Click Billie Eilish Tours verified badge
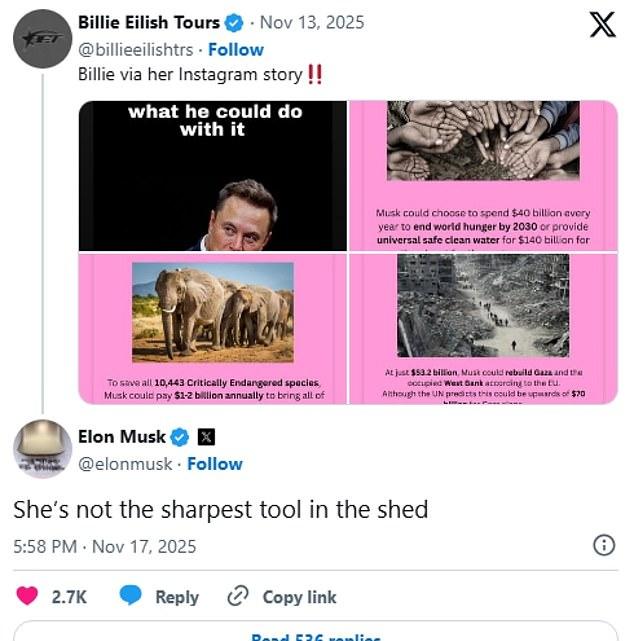 (234, 22)
